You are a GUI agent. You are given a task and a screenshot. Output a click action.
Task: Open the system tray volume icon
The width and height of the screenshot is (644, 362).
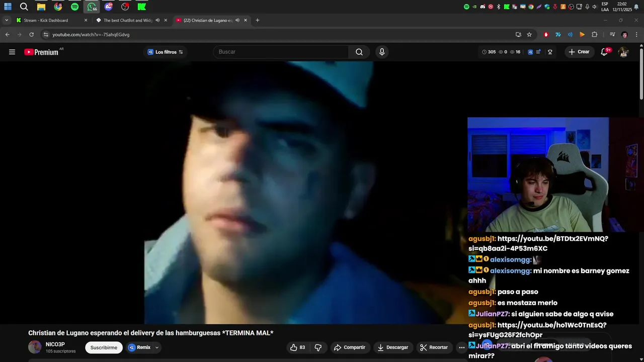pos(594,7)
